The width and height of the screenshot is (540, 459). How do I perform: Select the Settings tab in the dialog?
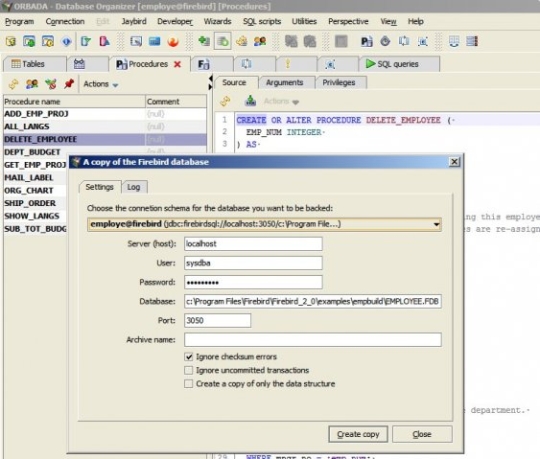point(100,187)
